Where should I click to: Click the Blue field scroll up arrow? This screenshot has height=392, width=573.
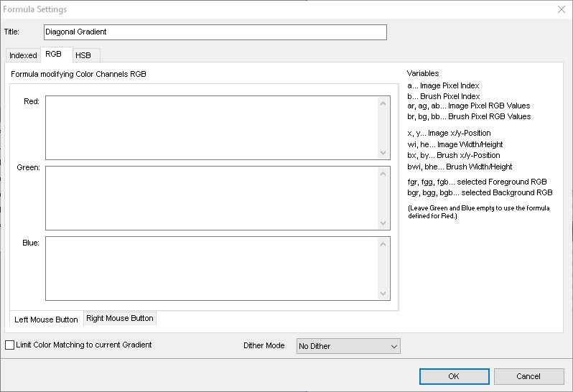(383, 244)
